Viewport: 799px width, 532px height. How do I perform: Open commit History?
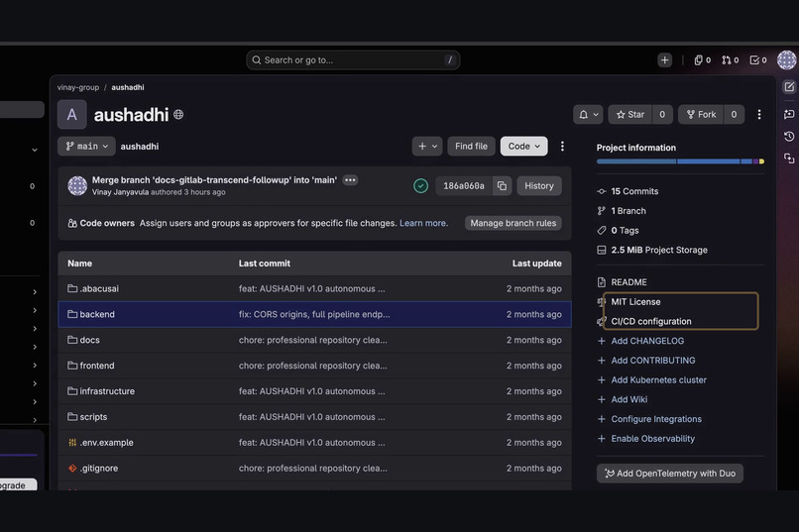point(539,186)
